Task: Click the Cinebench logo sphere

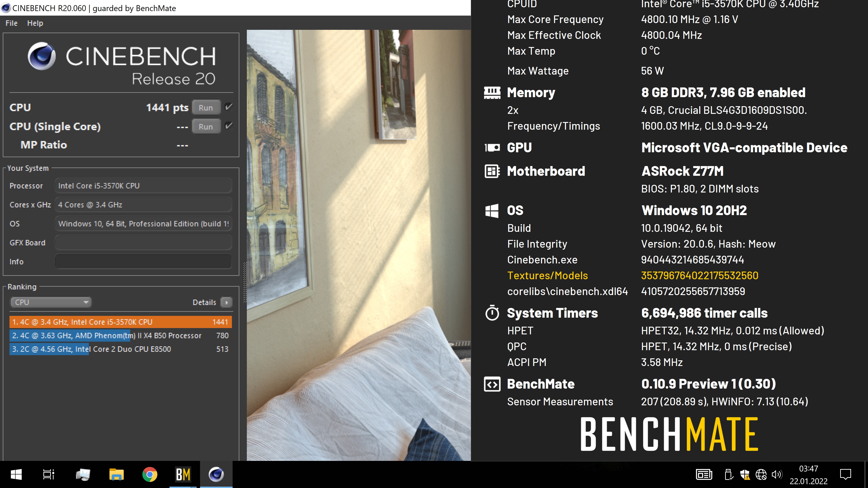Action: point(41,56)
